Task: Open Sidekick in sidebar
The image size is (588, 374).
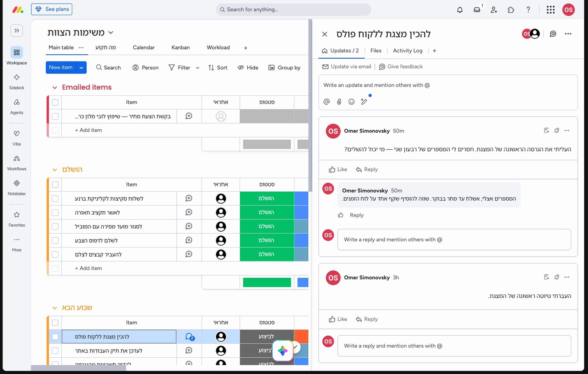Action: 17,81
